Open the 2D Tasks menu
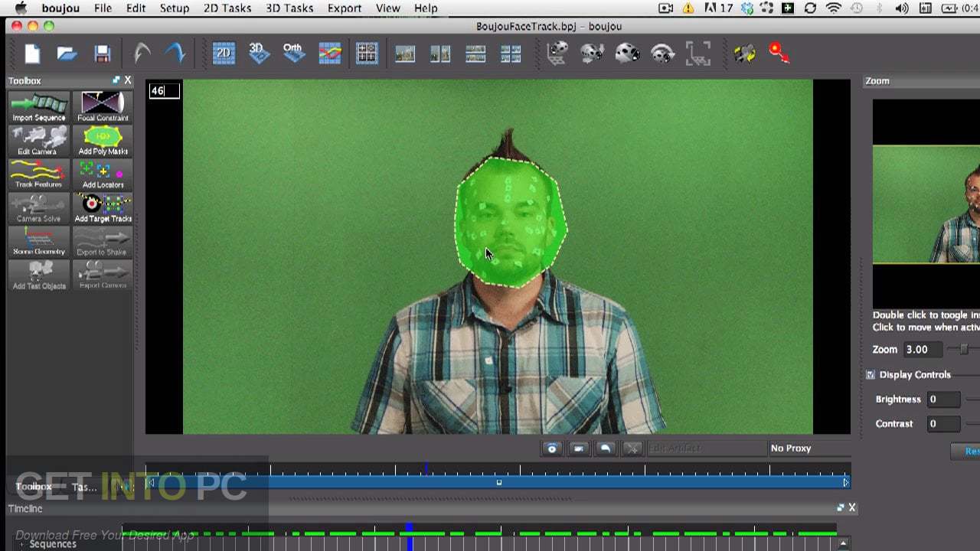Screen dimensions: 980x551 (227, 8)
